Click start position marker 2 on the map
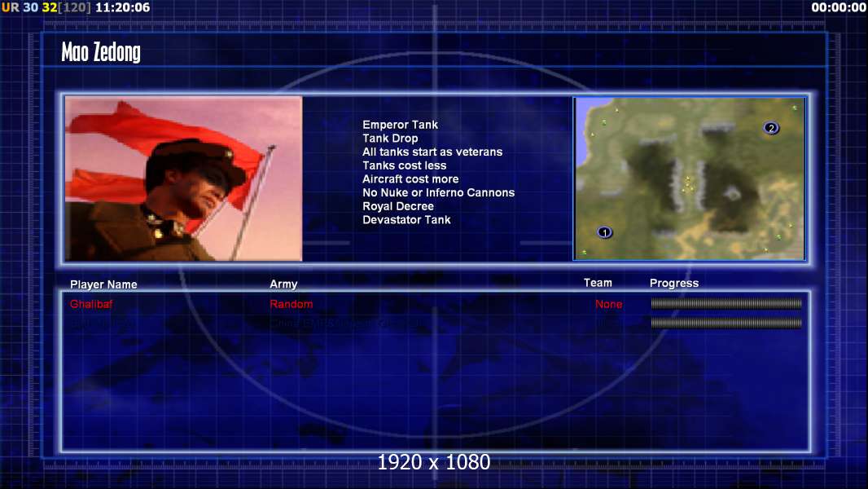This screenshot has width=868, height=489. click(771, 129)
